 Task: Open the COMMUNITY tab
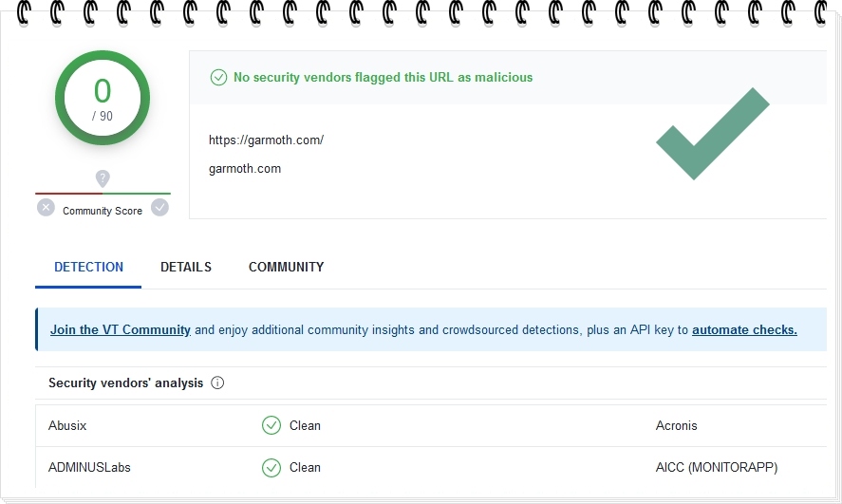click(286, 267)
